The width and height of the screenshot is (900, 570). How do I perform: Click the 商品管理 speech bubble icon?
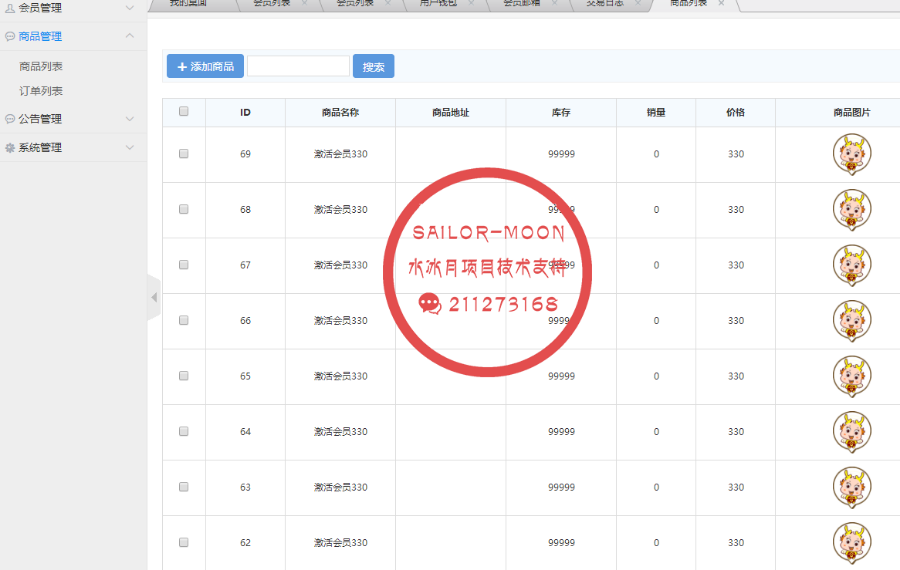tap(10, 37)
